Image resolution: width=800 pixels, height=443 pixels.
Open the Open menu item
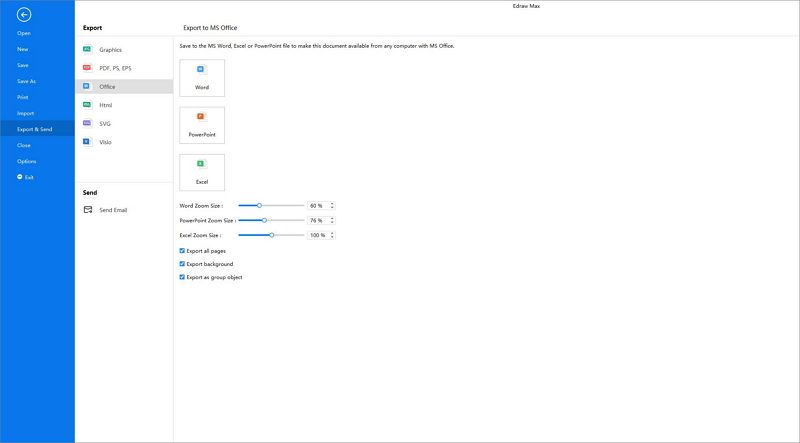click(23, 33)
